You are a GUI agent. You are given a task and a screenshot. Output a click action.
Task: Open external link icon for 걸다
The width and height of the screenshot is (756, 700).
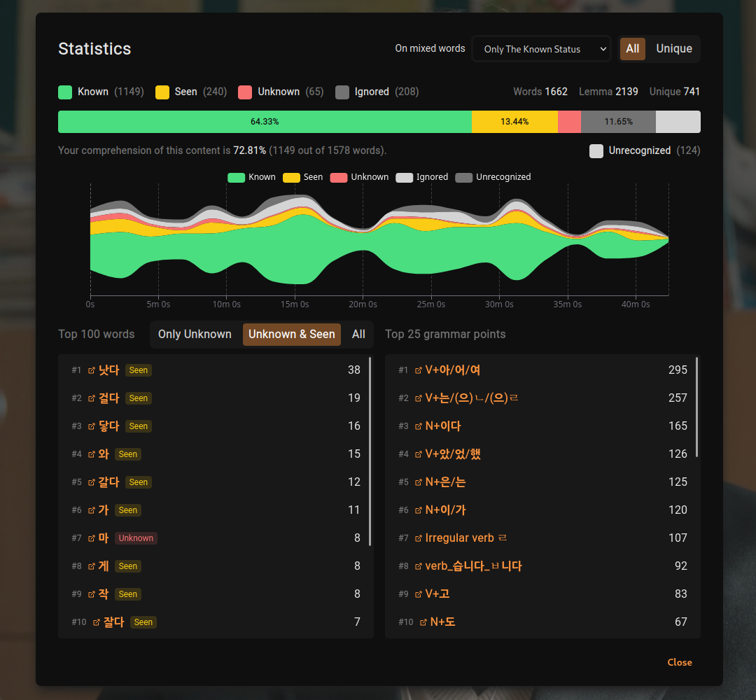pos(92,398)
